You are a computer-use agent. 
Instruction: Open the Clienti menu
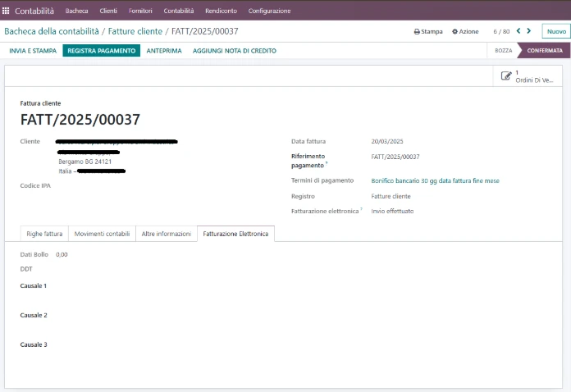[108, 11]
